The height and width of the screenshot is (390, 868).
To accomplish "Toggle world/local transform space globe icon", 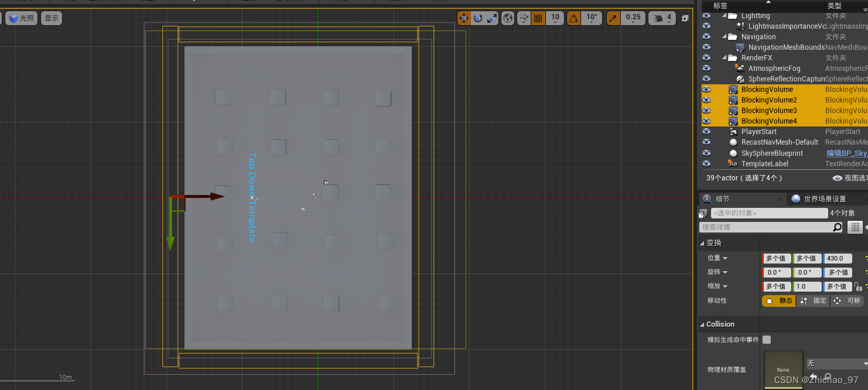I will pyautogui.click(x=507, y=18).
